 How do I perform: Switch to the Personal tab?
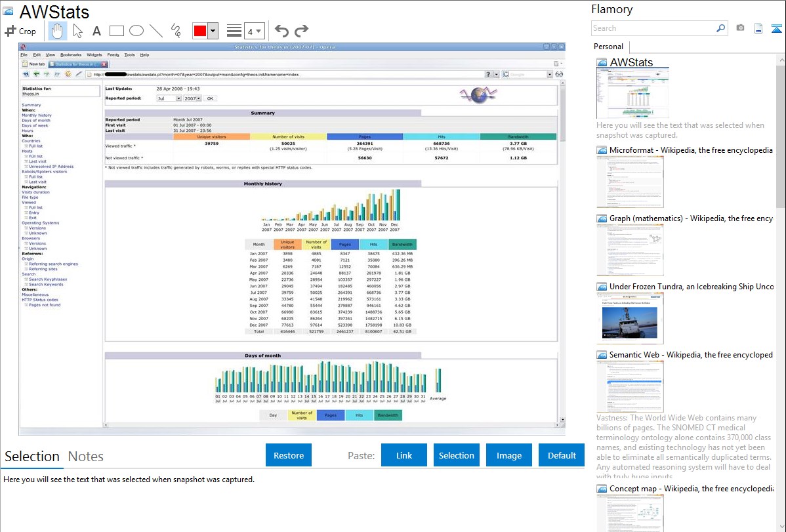coord(609,47)
